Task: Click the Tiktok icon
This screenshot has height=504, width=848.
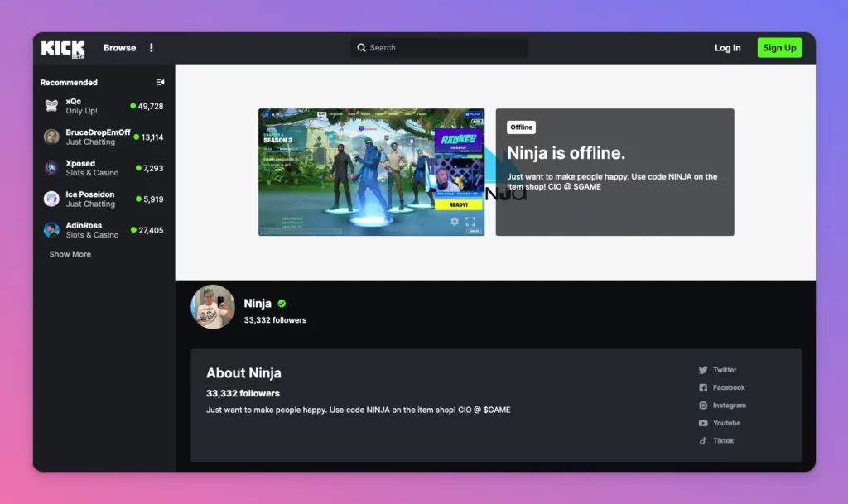Action: [x=703, y=441]
